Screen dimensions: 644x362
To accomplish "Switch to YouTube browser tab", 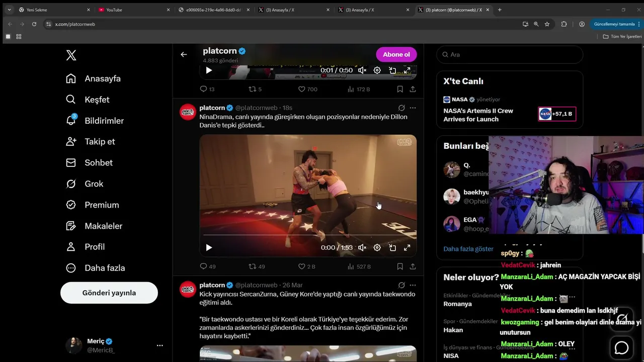I will 134,10.
